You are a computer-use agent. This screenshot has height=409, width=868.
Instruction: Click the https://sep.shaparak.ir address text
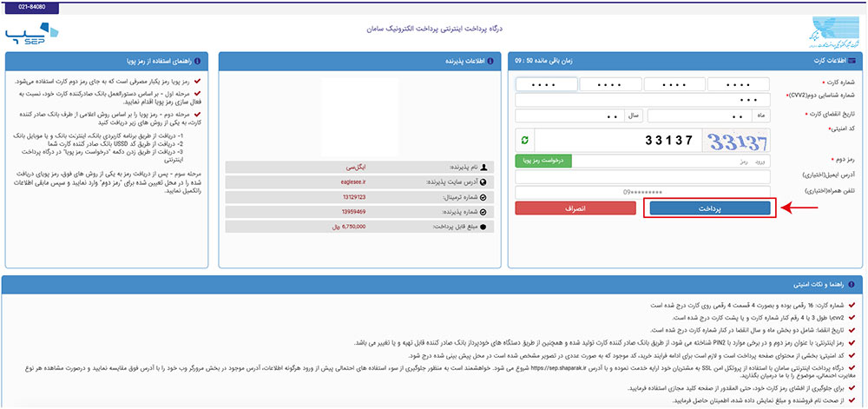[557, 367]
